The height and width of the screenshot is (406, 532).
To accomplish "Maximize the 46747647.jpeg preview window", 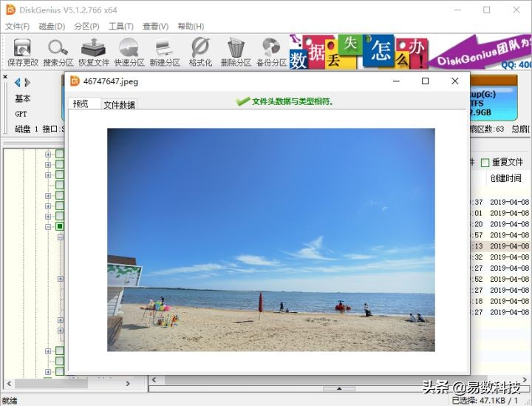I will (425, 81).
